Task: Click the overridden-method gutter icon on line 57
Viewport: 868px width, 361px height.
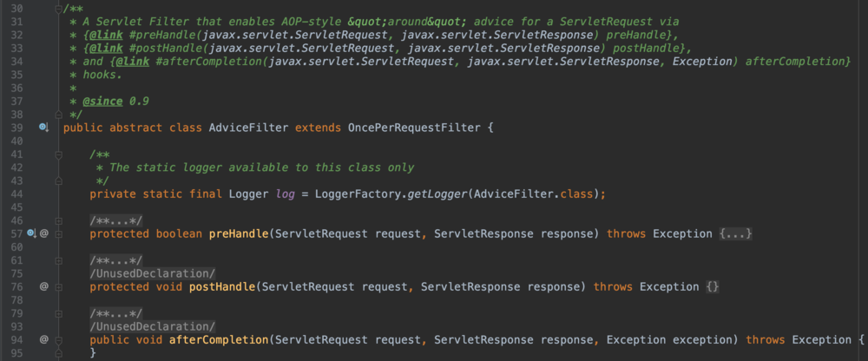Action: click(x=32, y=233)
